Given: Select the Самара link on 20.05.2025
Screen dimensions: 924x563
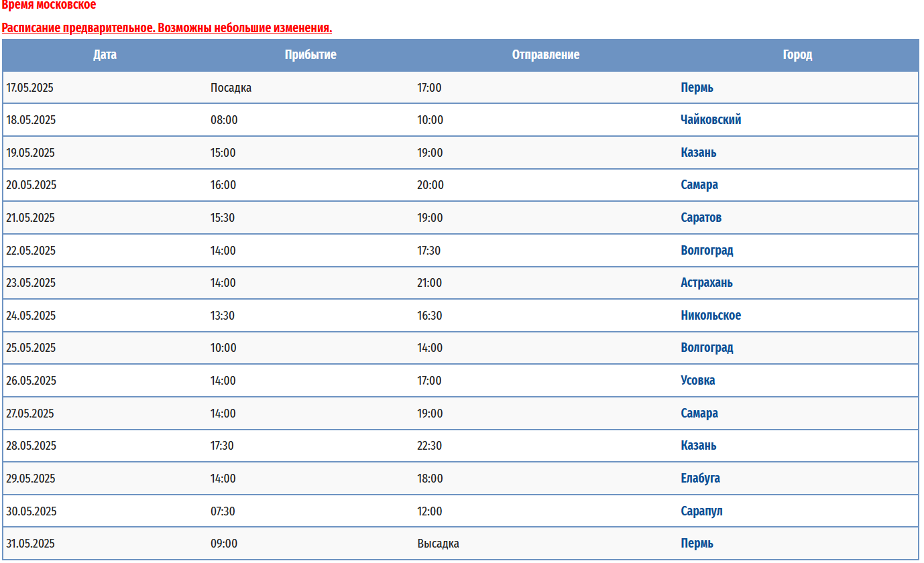Looking at the screenshot, I should click(x=699, y=185).
